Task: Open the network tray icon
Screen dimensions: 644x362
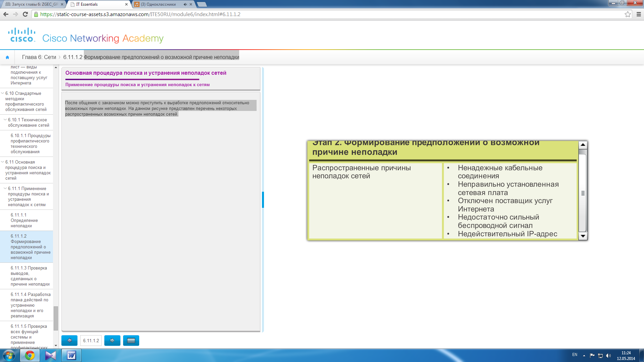Action: click(x=600, y=356)
